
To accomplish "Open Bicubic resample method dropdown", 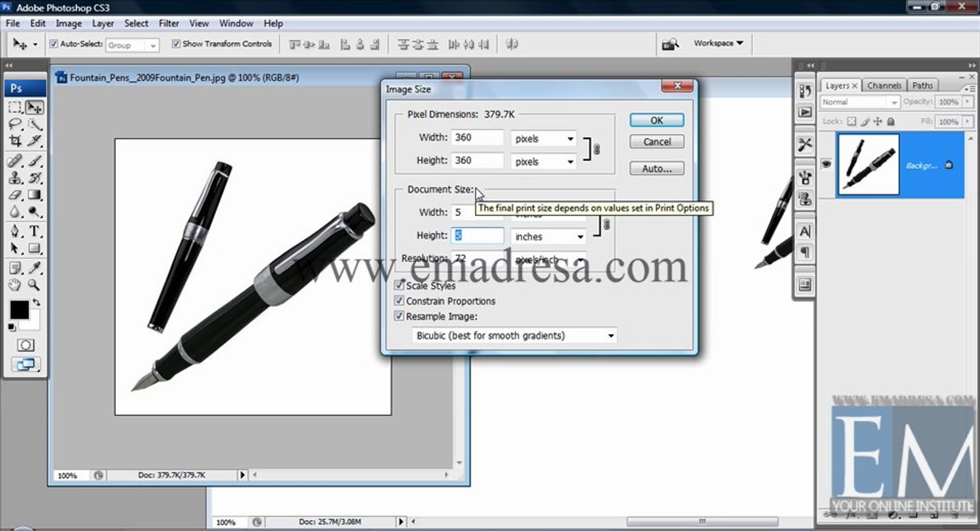I will tap(514, 336).
